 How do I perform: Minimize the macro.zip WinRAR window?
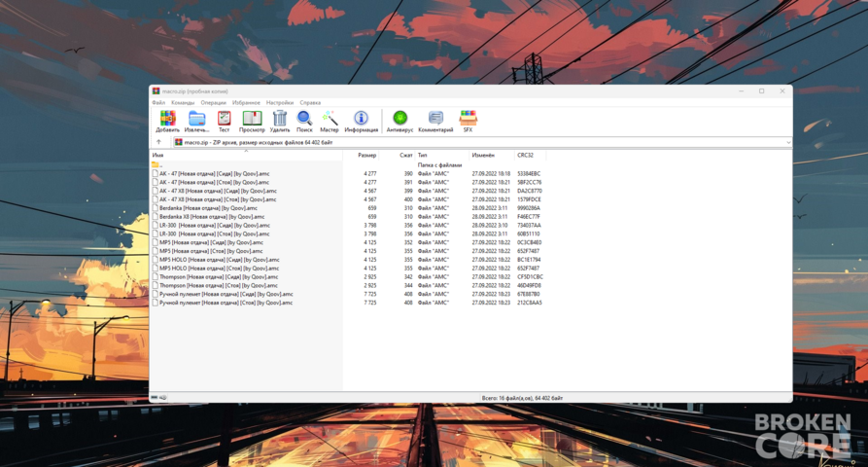coord(741,91)
